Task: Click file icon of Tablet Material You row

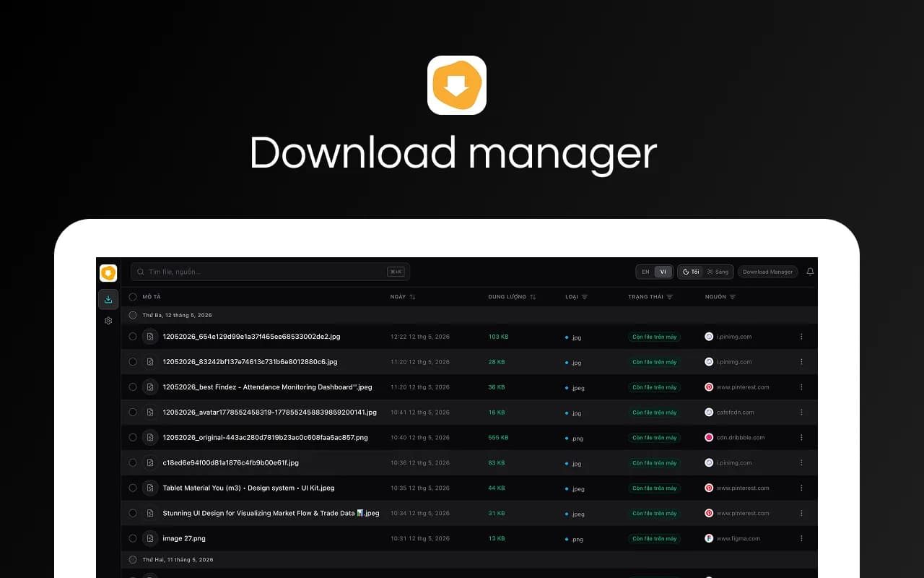Action: [150, 488]
